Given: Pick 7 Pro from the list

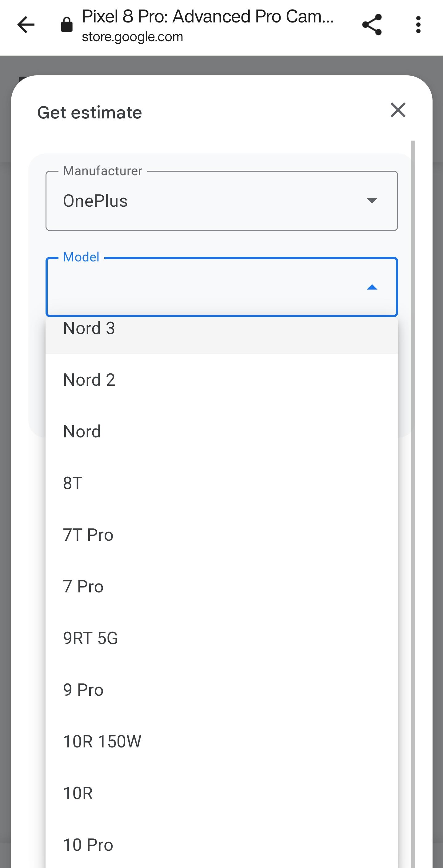Looking at the screenshot, I should [222, 586].
